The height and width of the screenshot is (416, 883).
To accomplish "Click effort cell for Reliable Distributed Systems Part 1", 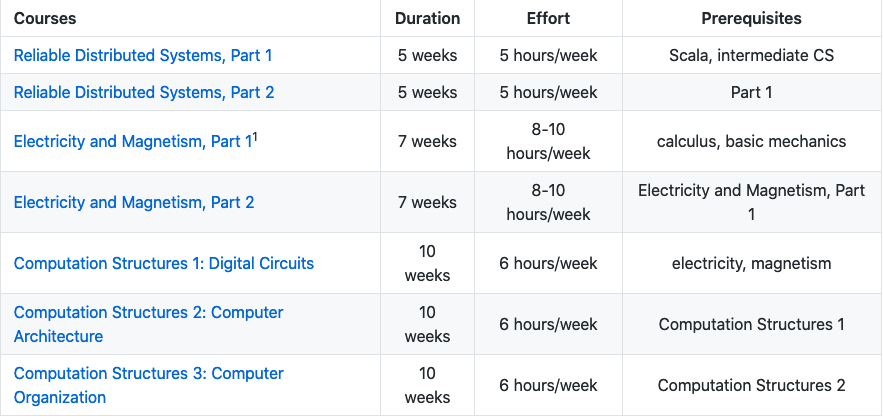I will click(x=548, y=56).
